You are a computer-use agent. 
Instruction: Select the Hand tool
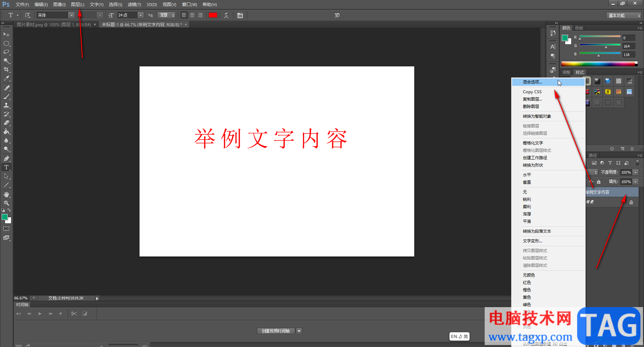pyautogui.click(x=6, y=194)
